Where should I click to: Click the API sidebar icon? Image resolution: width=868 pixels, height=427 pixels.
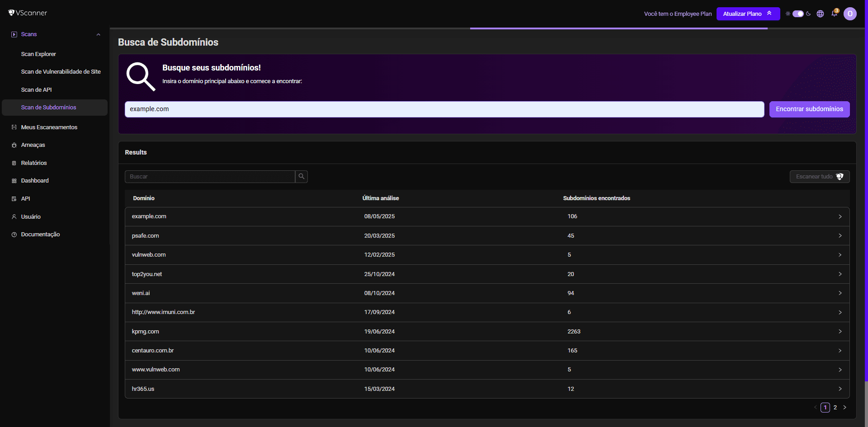(14, 199)
